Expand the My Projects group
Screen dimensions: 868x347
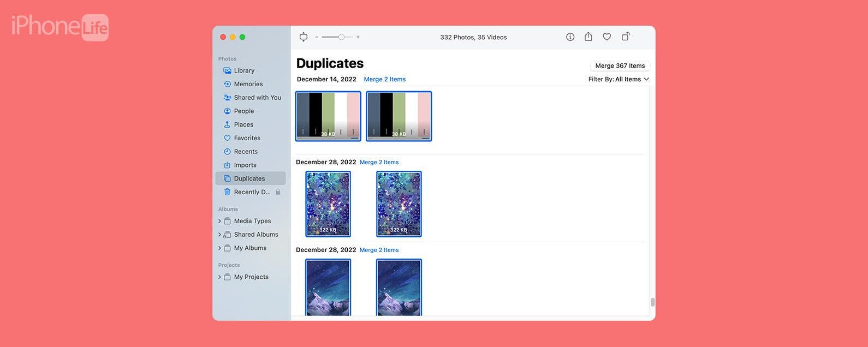coord(219,277)
